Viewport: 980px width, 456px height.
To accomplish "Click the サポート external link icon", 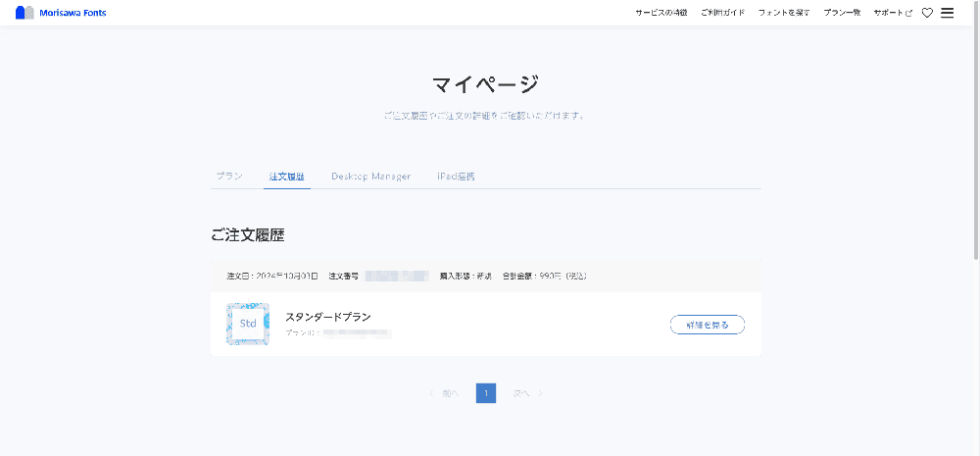I will tap(908, 13).
